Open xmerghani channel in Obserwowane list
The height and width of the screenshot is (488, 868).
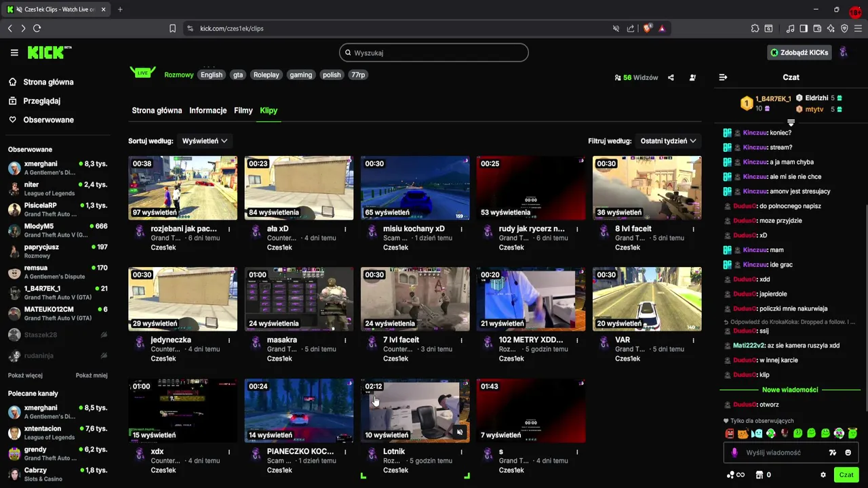pos(58,167)
